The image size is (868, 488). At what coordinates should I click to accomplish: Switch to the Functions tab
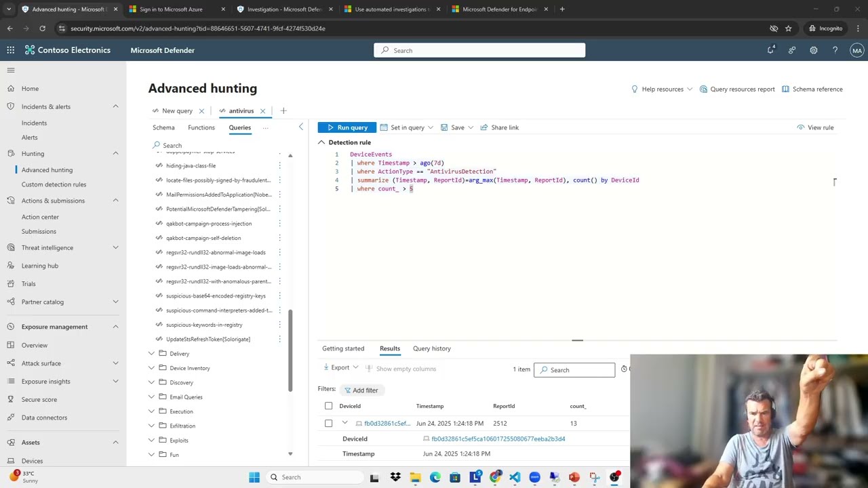pyautogui.click(x=201, y=127)
